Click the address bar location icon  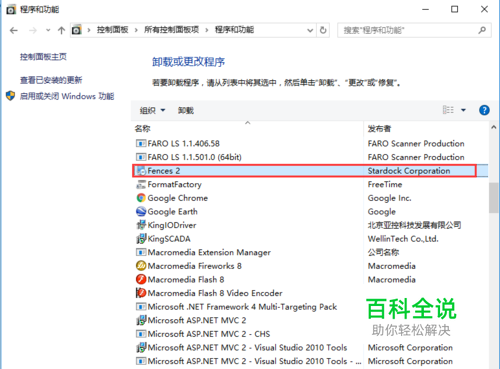point(77,30)
